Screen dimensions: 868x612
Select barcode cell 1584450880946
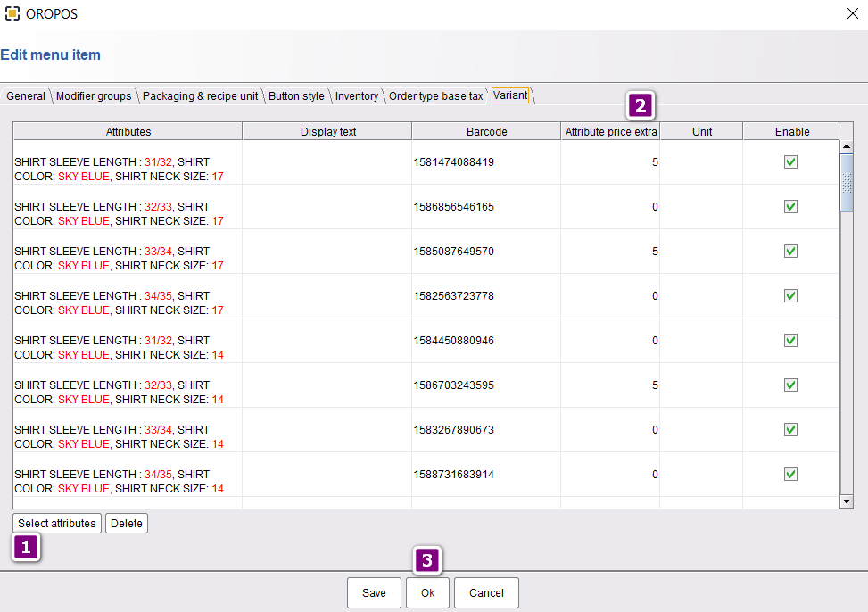click(x=486, y=340)
